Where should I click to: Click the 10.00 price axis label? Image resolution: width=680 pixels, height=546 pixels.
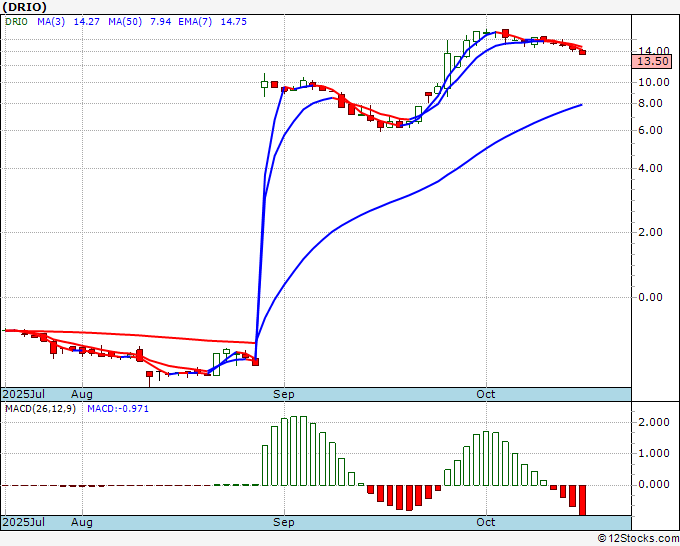coord(653,82)
